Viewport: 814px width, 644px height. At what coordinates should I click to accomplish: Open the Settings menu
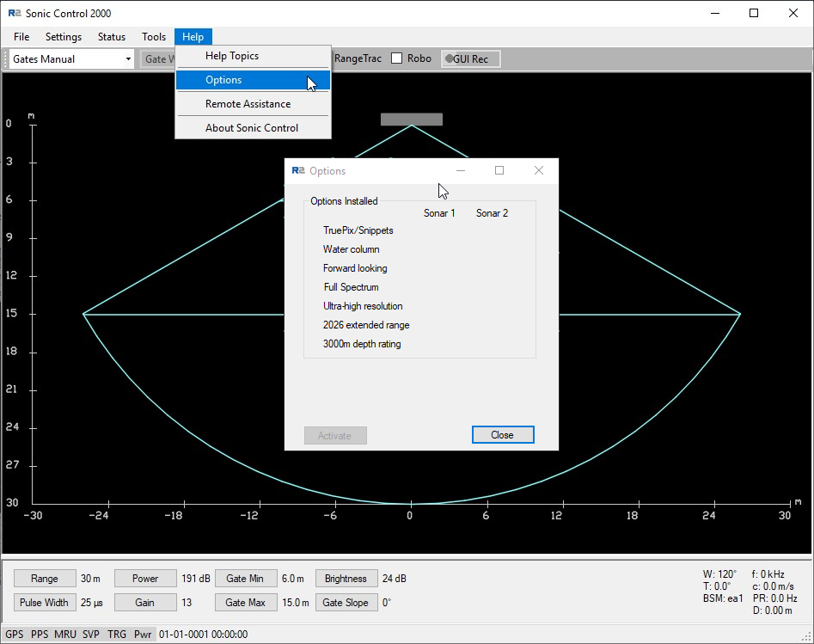pos(64,37)
